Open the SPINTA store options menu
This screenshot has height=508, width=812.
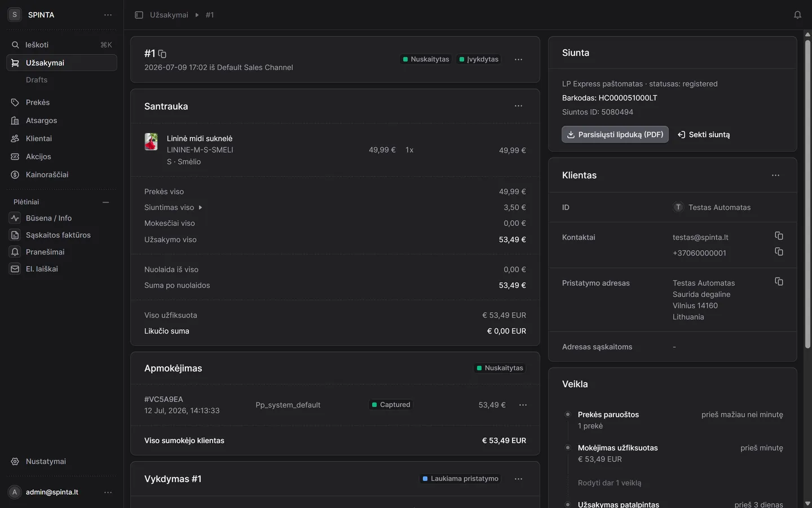coord(108,15)
